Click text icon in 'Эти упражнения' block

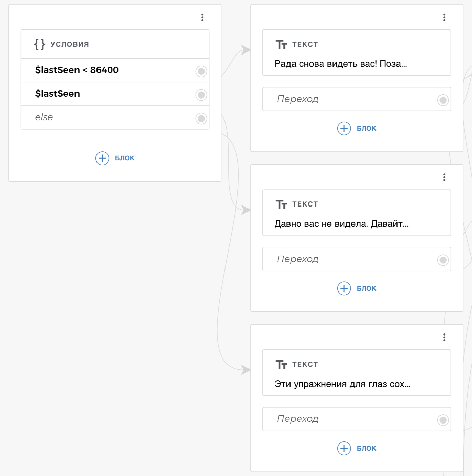[281, 364]
